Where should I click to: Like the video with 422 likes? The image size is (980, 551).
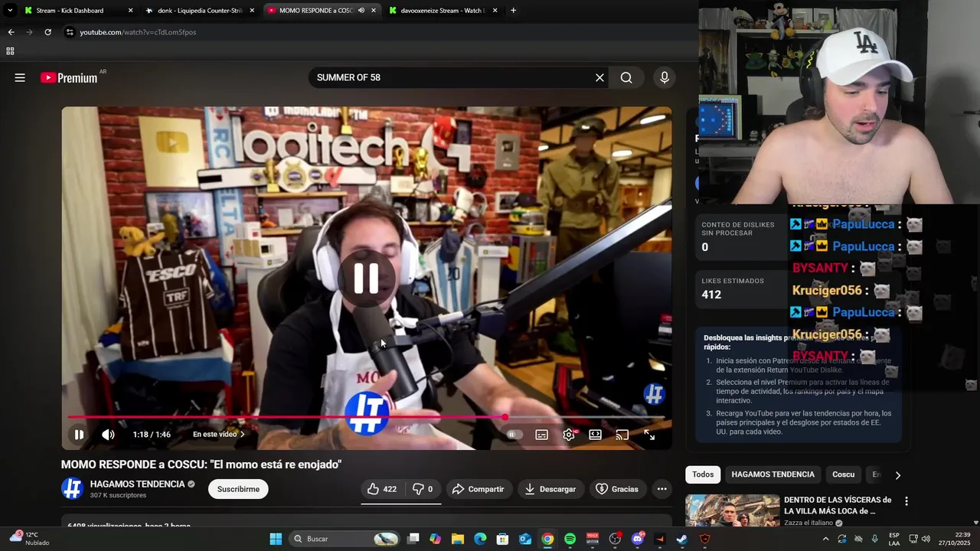coord(381,489)
